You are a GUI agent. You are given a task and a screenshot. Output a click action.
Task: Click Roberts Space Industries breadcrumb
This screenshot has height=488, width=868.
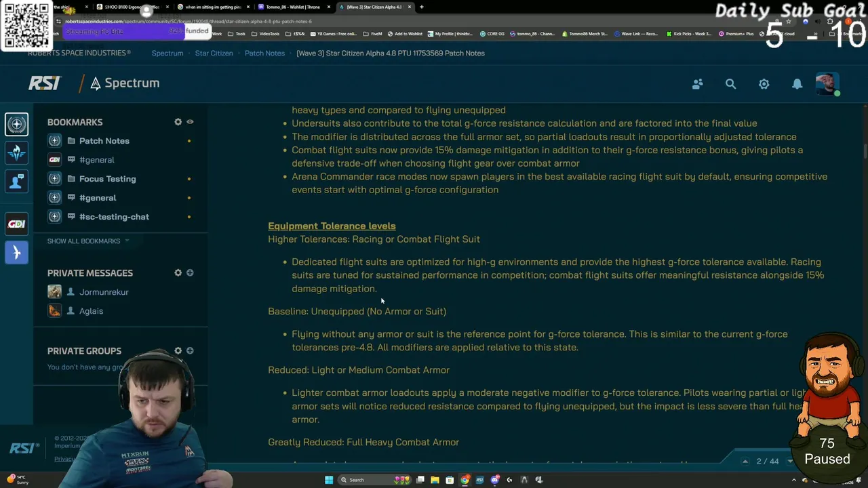(x=79, y=53)
